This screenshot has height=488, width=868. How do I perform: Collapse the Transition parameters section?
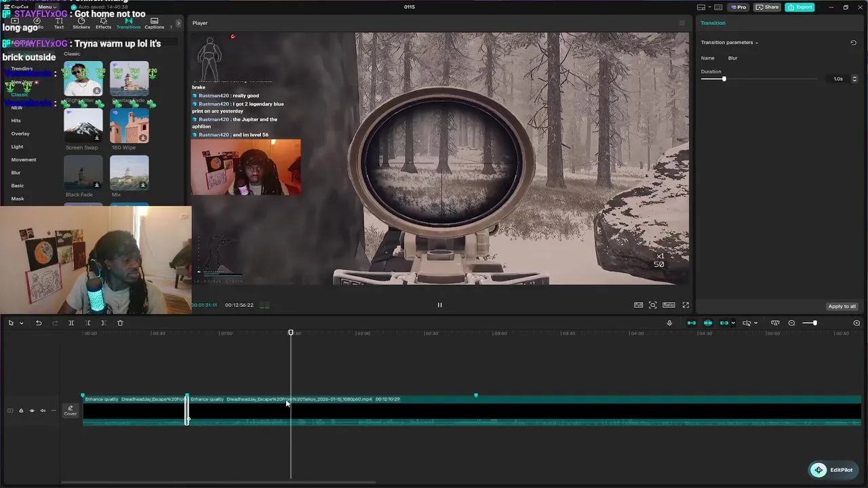[x=757, y=43]
